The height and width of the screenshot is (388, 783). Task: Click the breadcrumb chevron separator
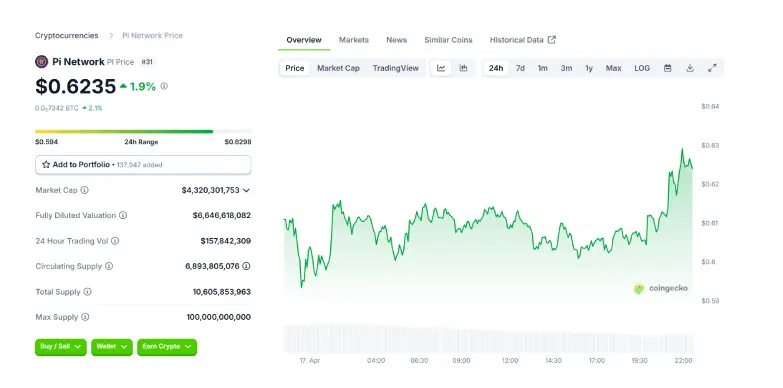point(111,35)
